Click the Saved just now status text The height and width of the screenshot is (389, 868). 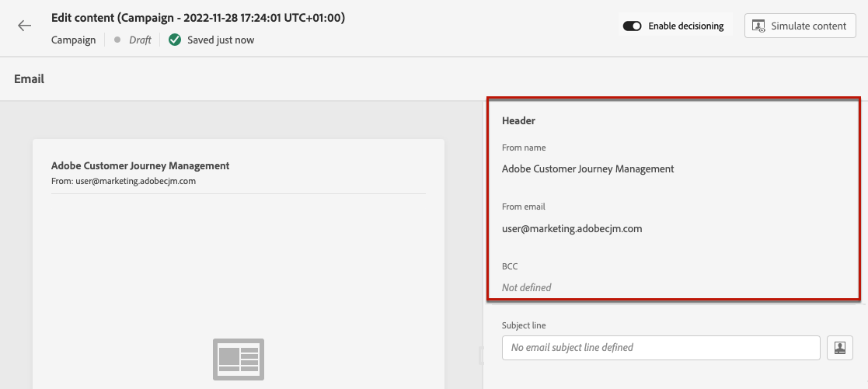pyautogui.click(x=221, y=40)
